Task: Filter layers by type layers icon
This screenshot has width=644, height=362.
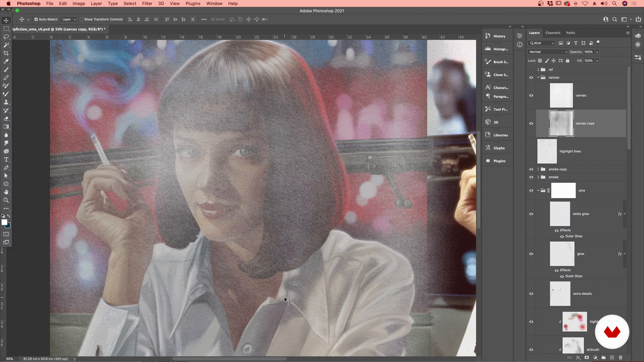Action: point(576,43)
